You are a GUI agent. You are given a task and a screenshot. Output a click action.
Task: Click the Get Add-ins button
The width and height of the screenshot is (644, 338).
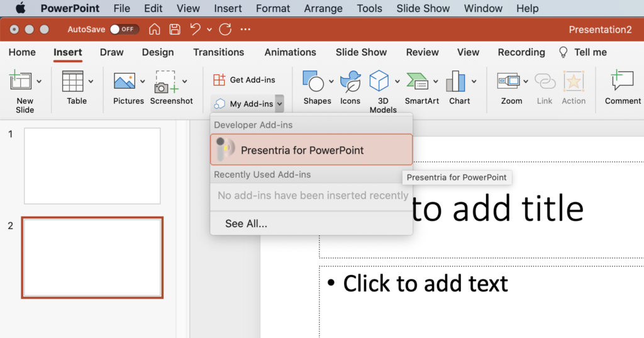(244, 80)
